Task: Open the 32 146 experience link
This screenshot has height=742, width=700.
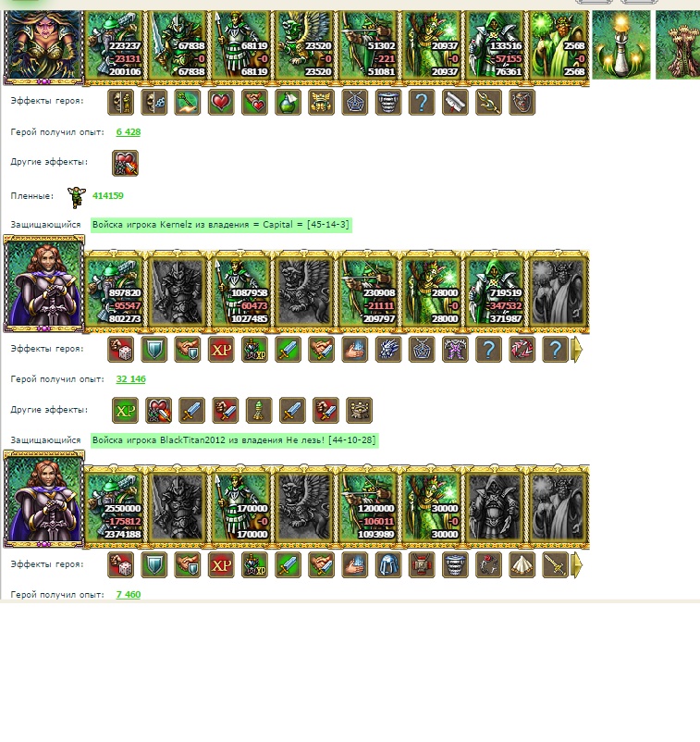Action: click(x=131, y=379)
